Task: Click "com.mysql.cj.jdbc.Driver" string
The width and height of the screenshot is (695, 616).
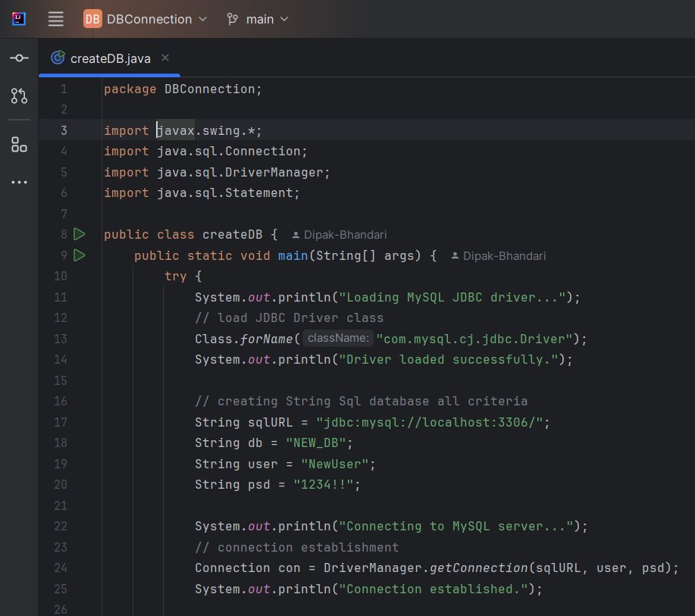Action: pyautogui.click(x=474, y=339)
